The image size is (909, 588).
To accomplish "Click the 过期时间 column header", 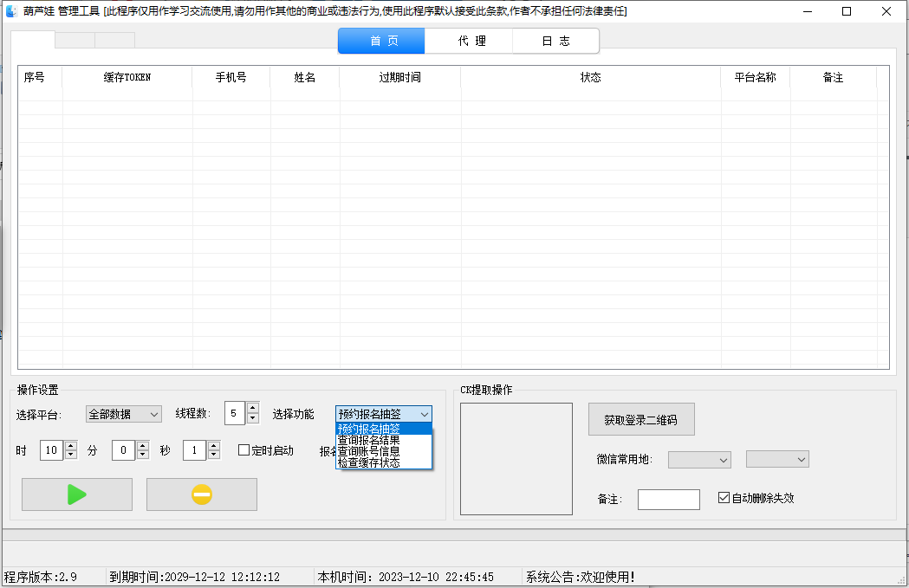I will point(399,77).
